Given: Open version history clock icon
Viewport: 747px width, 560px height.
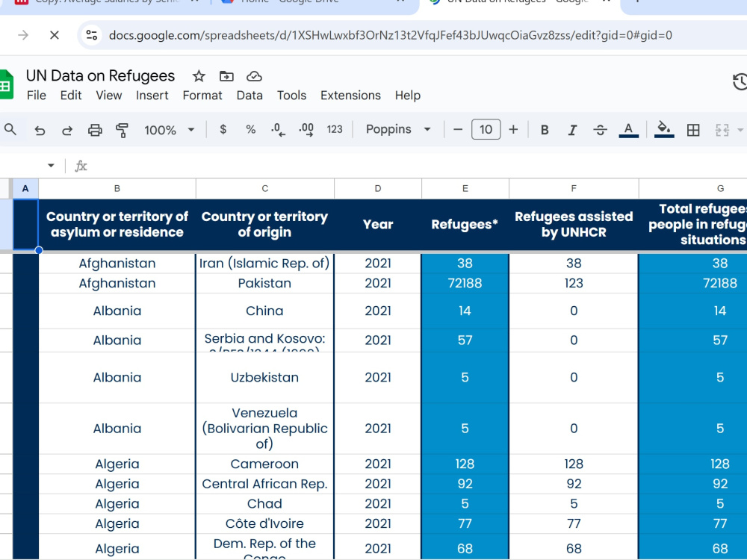Looking at the screenshot, I should click(740, 82).
